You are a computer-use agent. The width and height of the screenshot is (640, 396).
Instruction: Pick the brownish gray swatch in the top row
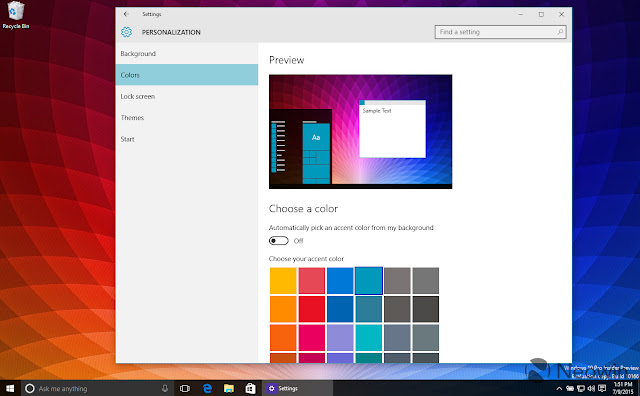(397, 281)
